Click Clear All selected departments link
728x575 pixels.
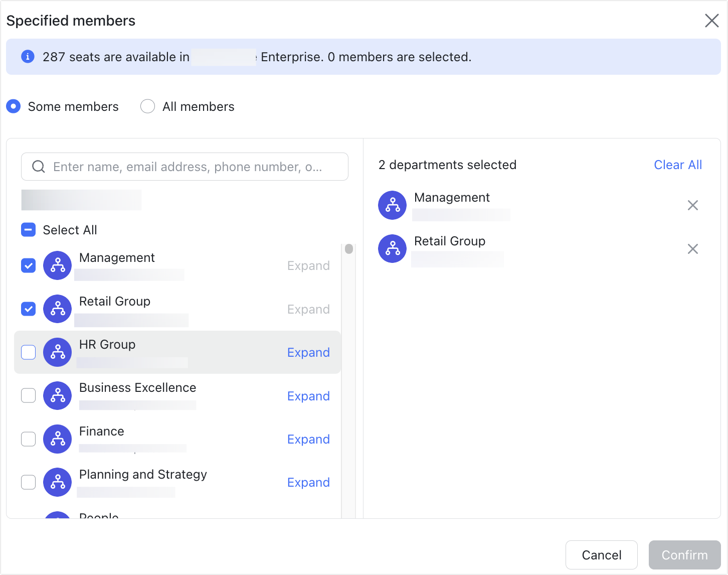[x=677, y=165]
